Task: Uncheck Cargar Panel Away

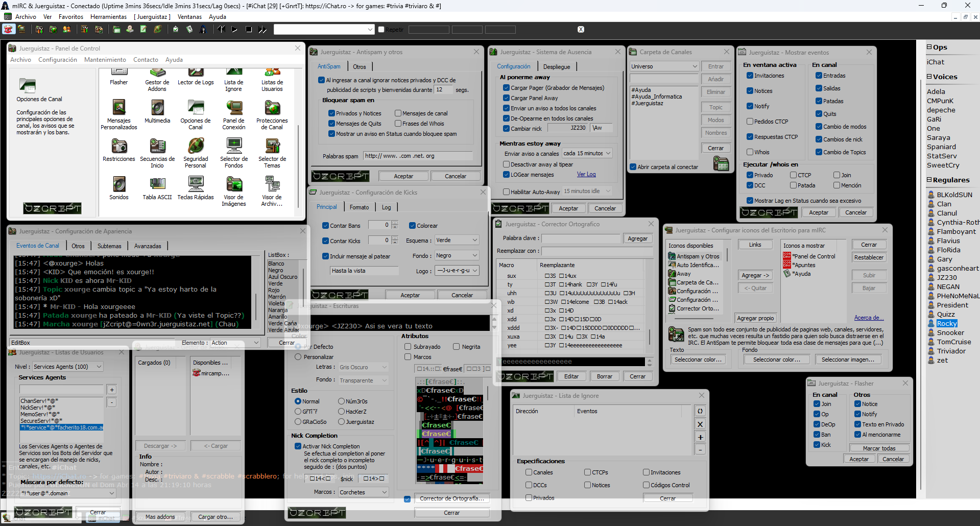Action: tap(507, 98)
